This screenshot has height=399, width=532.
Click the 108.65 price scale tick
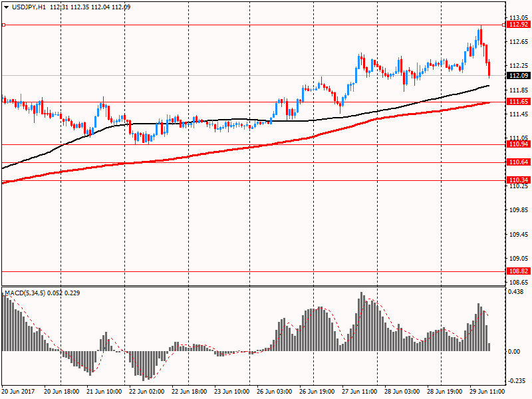click(519, 282)
